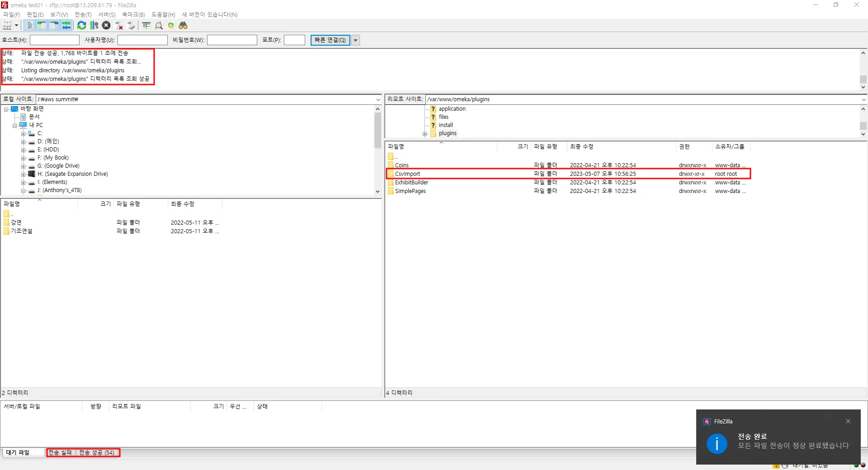Switch to the 전송 성공 (54) tab
The height and width of the screenshot is (470, 868).
click(x=97, y=453)
